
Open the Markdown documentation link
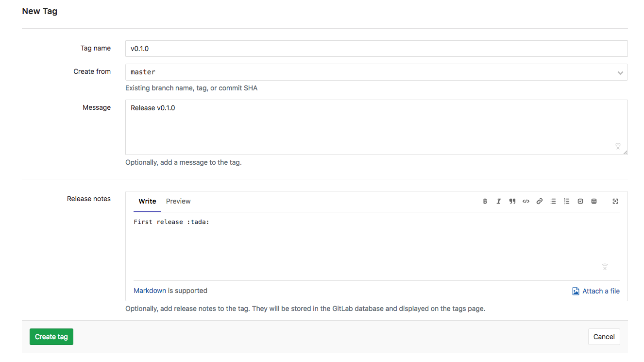click(150, 290)
